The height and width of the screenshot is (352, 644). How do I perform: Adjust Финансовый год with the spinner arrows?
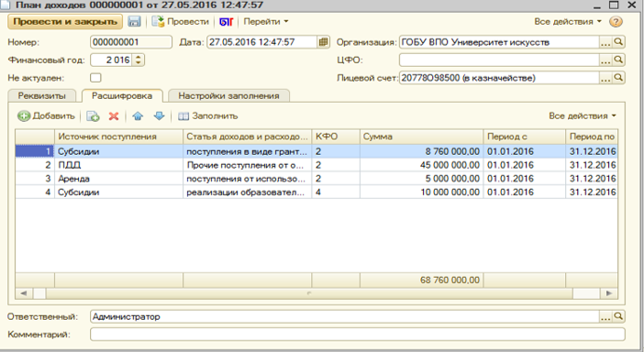(139, 60)
